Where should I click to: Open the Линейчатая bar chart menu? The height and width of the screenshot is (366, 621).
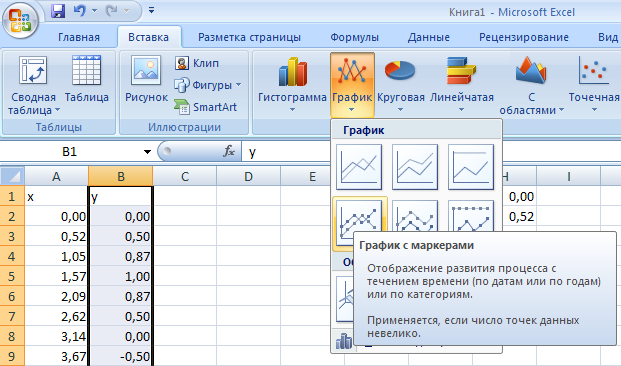pos(461,85)
